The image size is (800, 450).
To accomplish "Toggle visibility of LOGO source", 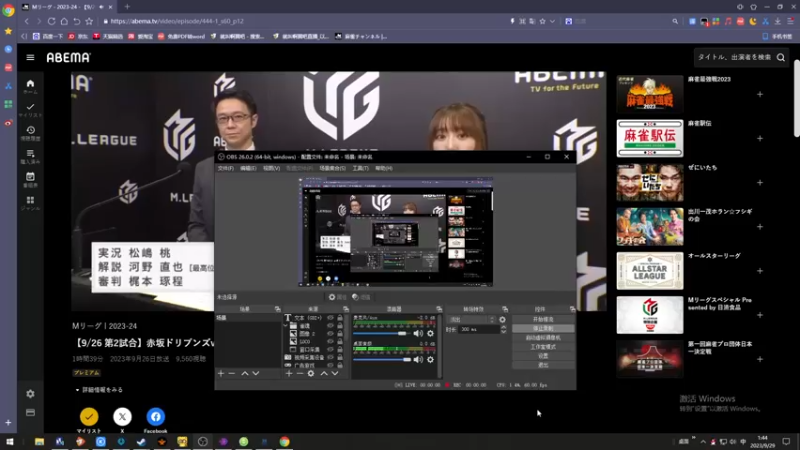I will coord(330,341).
